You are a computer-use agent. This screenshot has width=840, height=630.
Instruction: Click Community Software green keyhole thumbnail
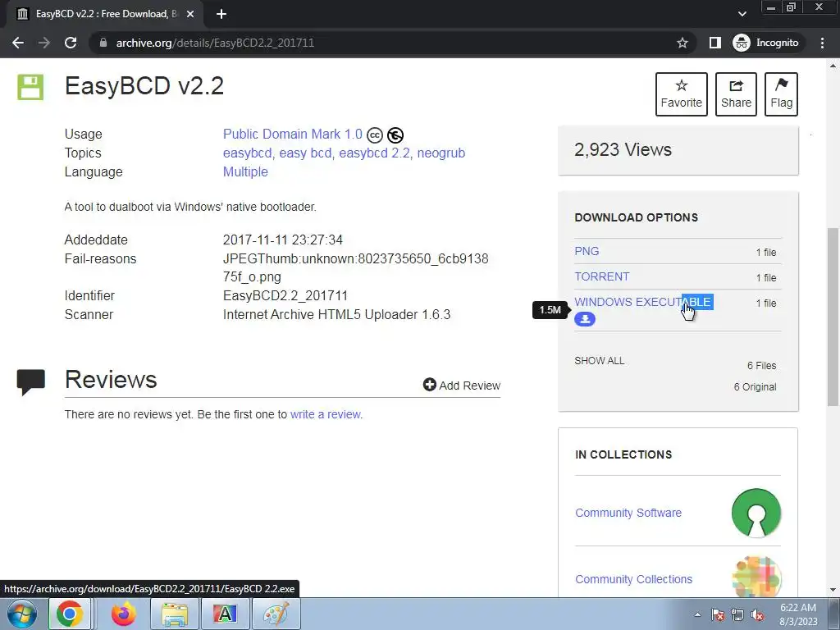click(756, 513)
